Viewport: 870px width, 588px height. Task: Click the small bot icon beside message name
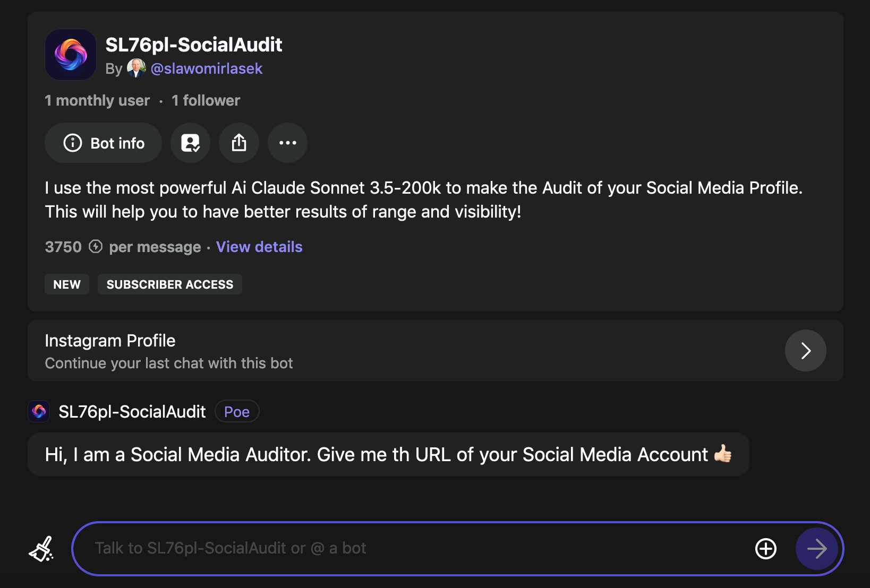pyautogui.click(x=39, y=411)
